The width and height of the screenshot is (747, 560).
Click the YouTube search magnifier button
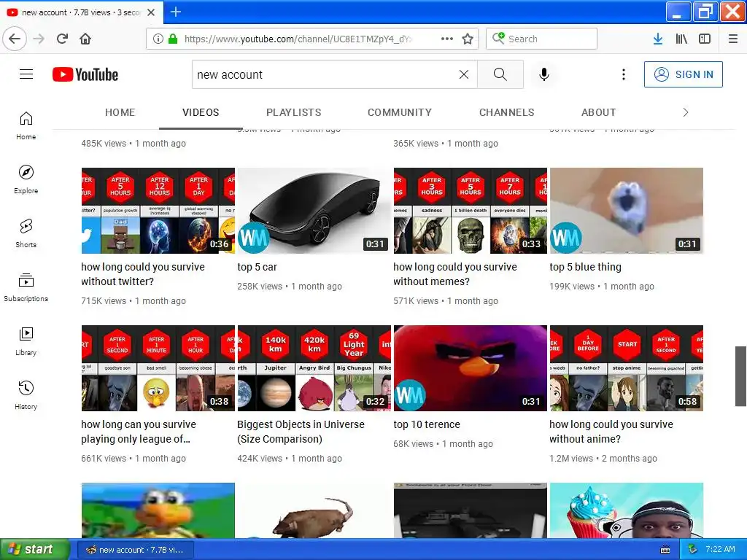[500, 74]
